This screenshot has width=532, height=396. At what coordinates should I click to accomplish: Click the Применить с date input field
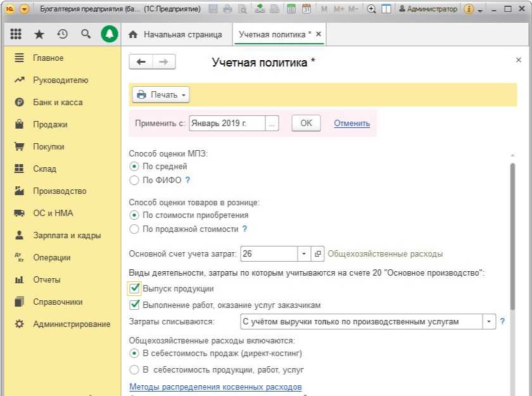[227, 123]
